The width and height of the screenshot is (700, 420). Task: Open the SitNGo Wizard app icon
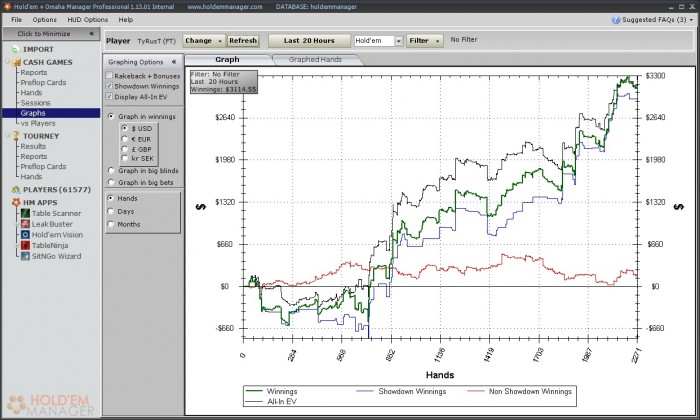[x=25, y=256]
